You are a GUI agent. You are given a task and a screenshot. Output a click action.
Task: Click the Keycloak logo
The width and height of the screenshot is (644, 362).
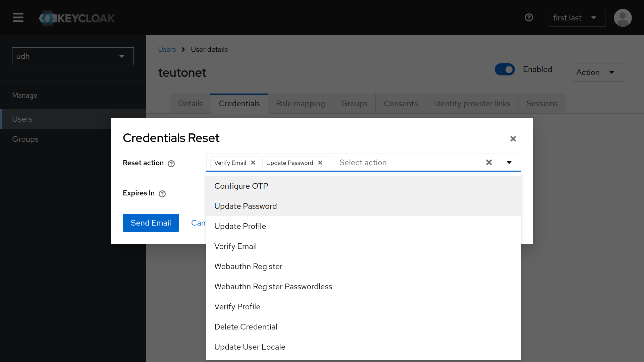[x=77, y=18]
